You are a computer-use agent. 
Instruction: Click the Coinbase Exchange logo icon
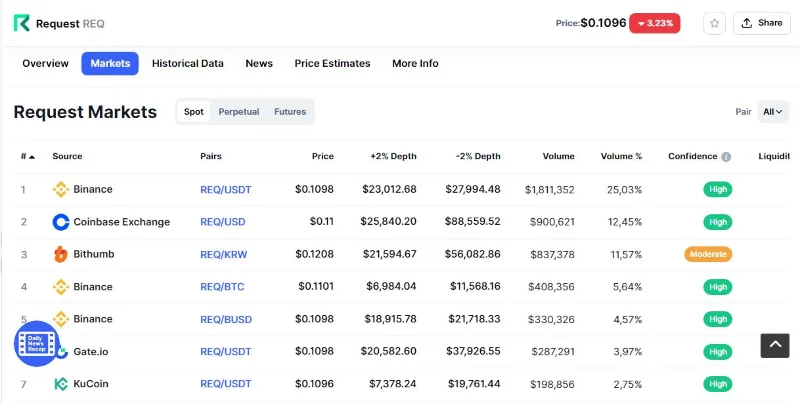[x=61, y=222]
